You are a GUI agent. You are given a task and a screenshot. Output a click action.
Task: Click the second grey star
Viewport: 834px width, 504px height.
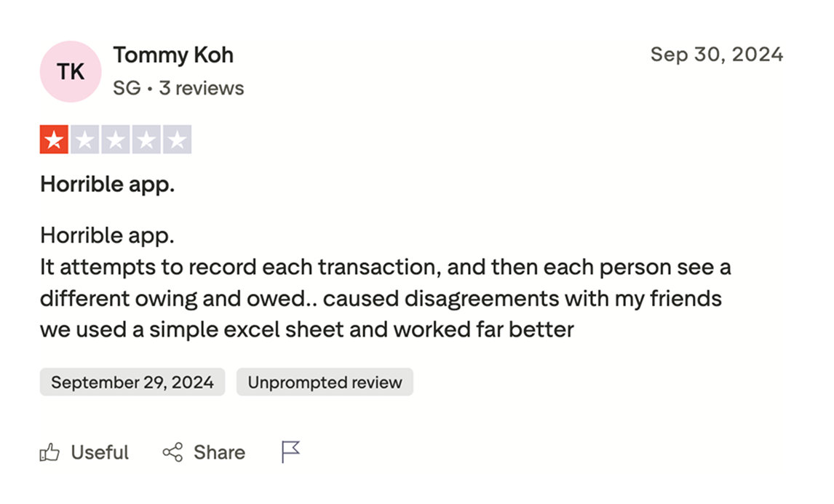[x=84, y=140]
